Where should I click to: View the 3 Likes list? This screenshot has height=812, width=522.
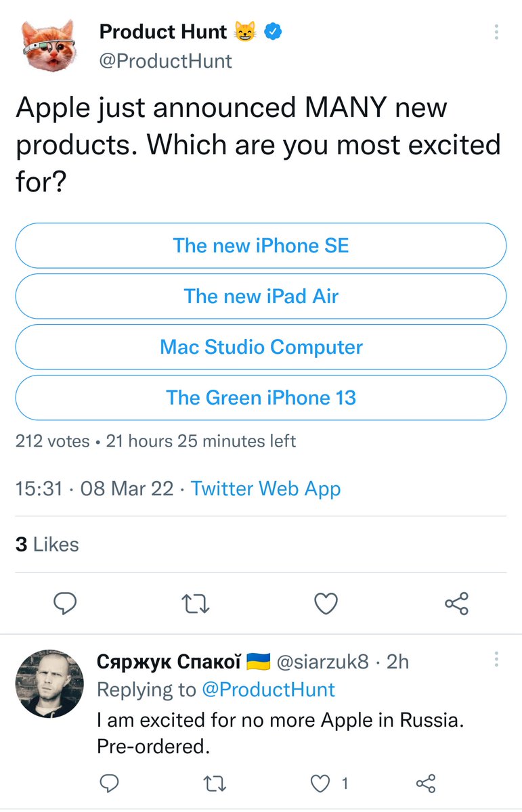pos(47,545)
